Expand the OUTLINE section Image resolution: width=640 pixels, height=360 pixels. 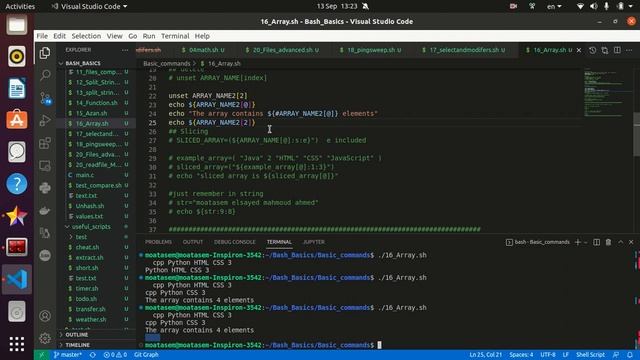(77, 335)
